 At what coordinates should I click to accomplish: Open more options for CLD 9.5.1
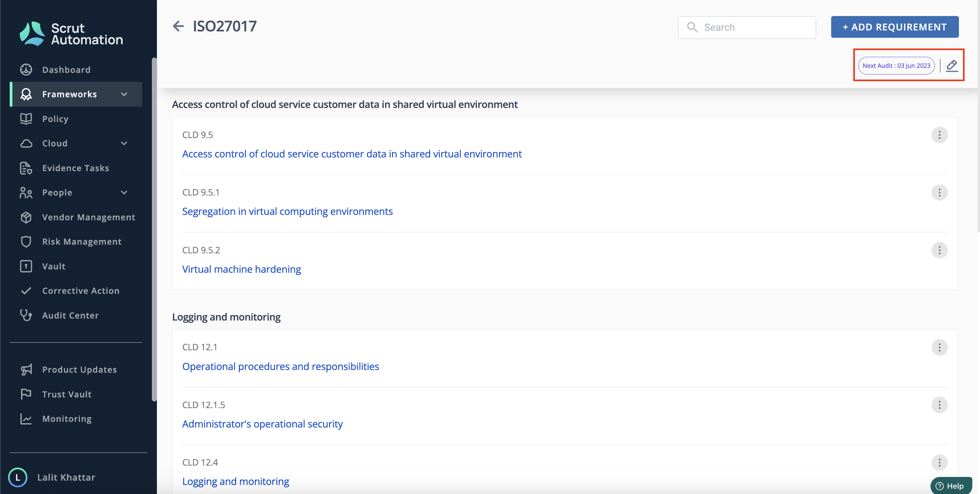coord(939,193)
